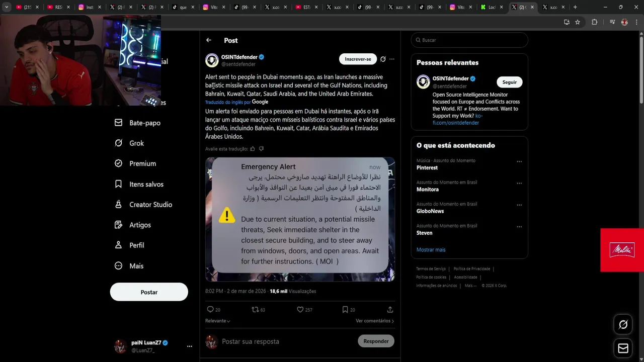Click the reply icon with 20 replies

[x=210, y=310]
